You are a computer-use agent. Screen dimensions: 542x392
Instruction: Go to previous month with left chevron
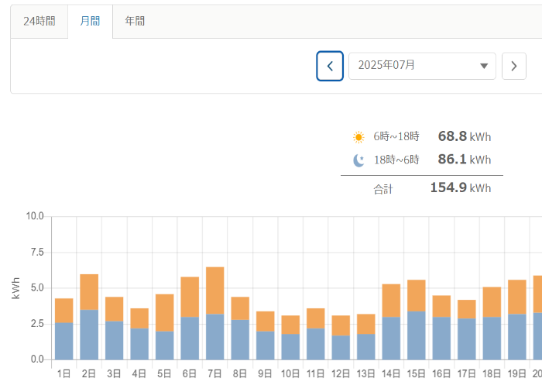pyautogui.click(x=330, y=66)
